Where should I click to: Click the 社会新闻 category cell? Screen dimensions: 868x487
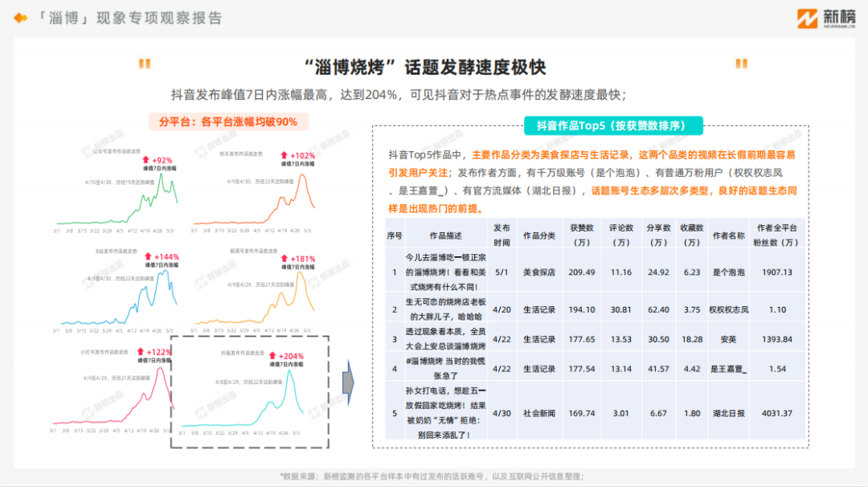tap(539, 413)
